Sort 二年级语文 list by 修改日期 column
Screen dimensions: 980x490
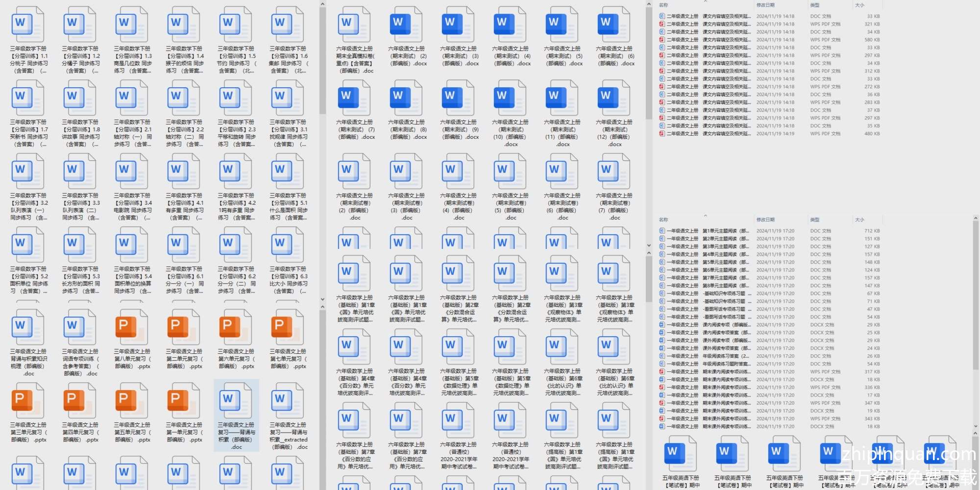coord(765,5)
